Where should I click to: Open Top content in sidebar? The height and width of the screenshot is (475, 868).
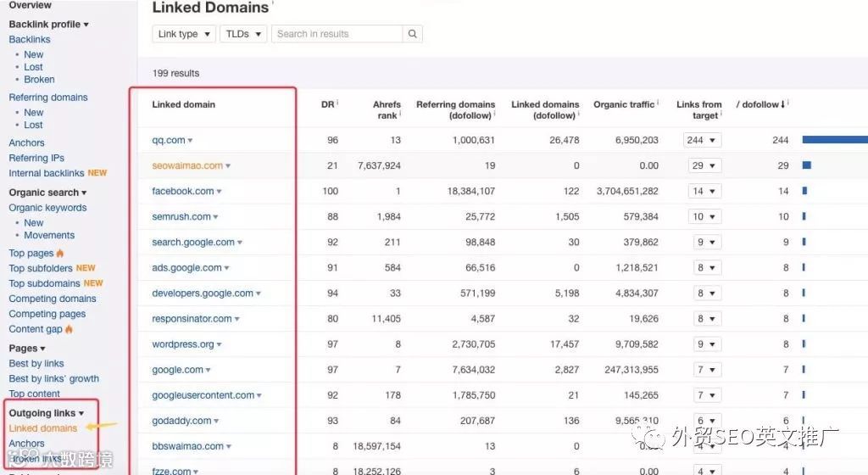tap(34, 394)
